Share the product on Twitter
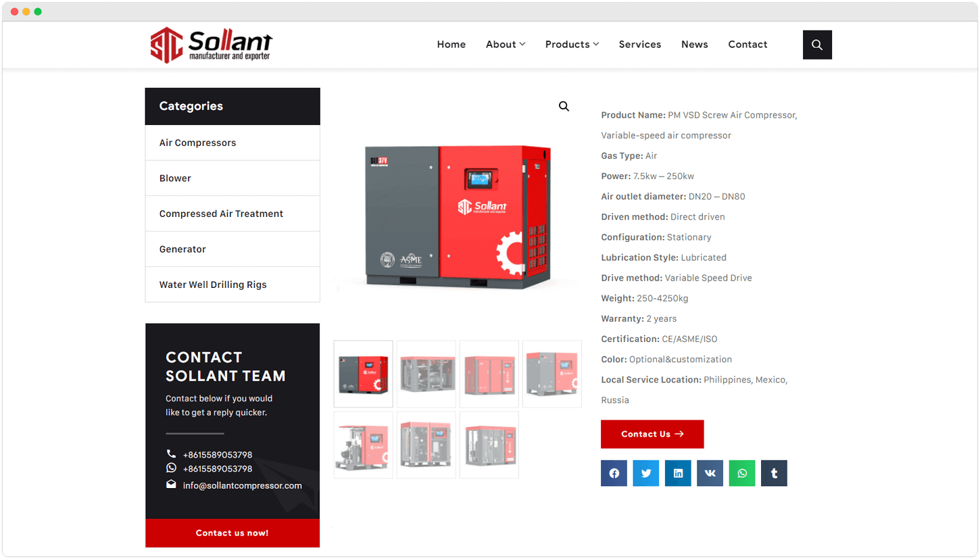 pos(646,473)
